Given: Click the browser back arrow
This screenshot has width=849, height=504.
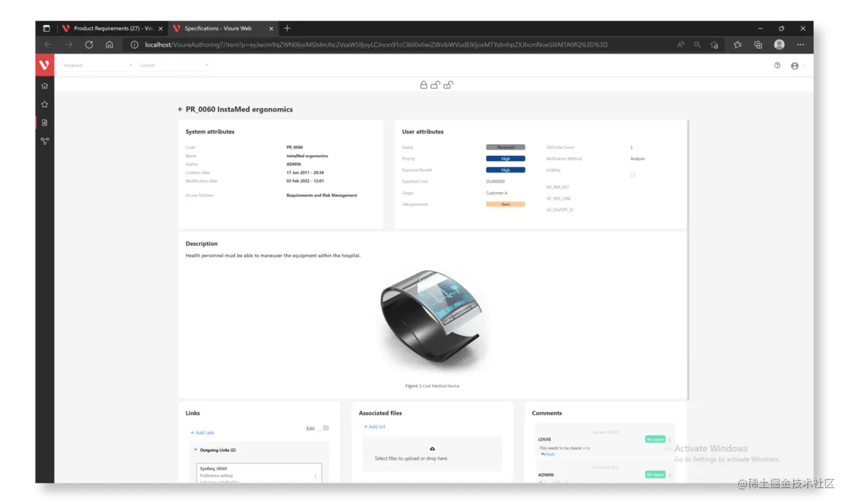Looking at the screenshot, I should [48, 44].
